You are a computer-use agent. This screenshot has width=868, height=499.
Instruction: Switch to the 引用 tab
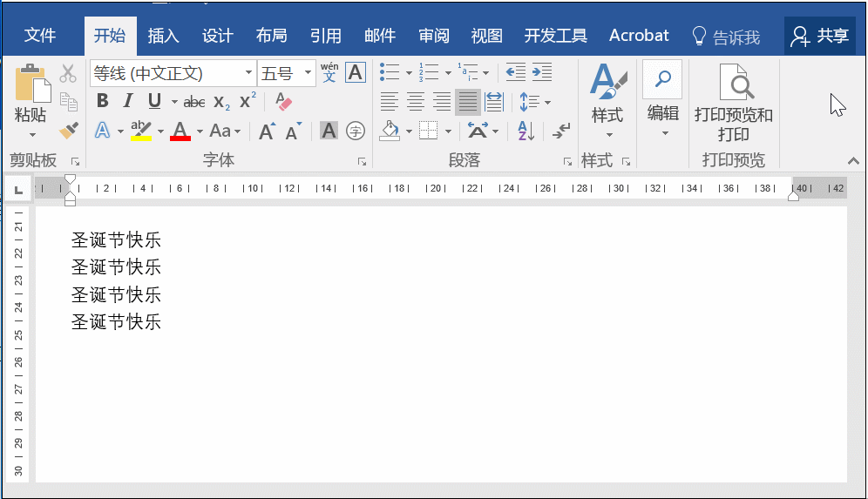[326, 36]
